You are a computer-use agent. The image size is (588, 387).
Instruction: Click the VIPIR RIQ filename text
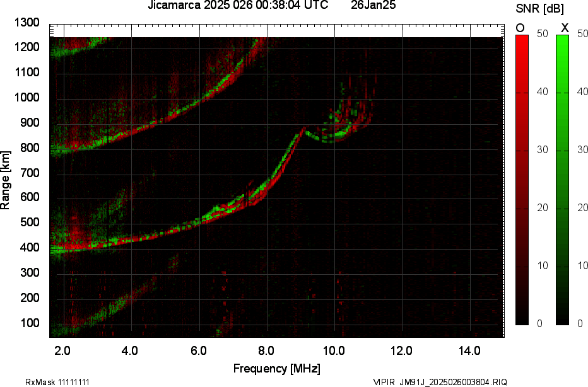(x=440, y=382)
